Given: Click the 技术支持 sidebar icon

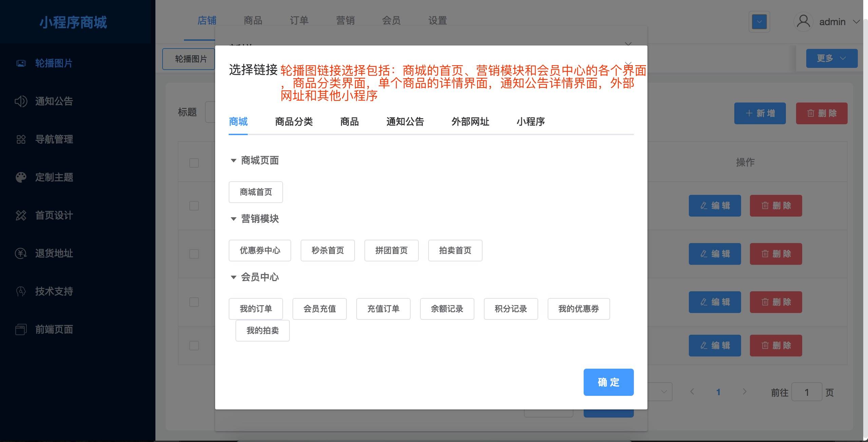Looking at the screenshot, I should tap(21, 291).
